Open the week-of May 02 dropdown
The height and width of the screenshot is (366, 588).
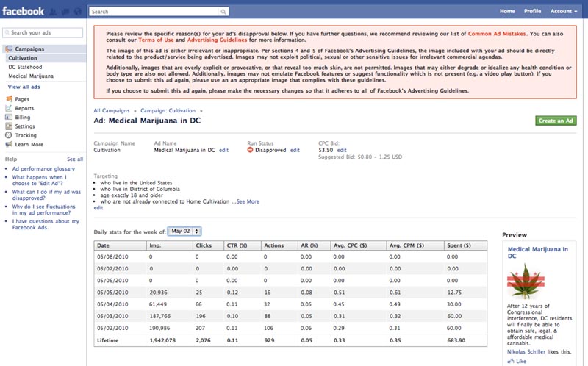coord(184,232)
